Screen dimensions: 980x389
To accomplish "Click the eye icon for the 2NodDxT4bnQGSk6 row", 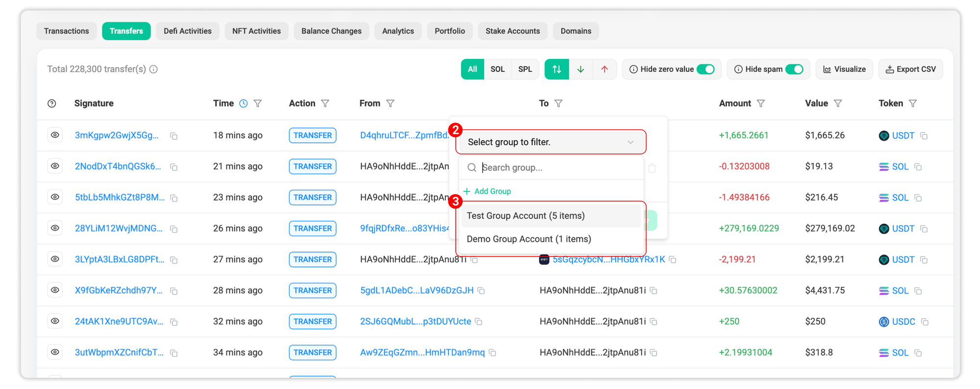I will coord(55,166).
